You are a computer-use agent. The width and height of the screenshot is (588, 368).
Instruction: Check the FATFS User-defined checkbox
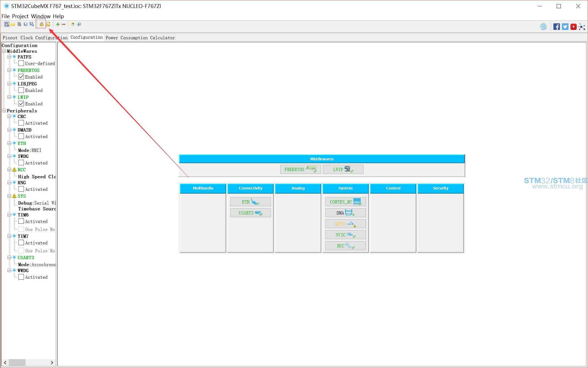pyautogui.click(x=21, y=63)
